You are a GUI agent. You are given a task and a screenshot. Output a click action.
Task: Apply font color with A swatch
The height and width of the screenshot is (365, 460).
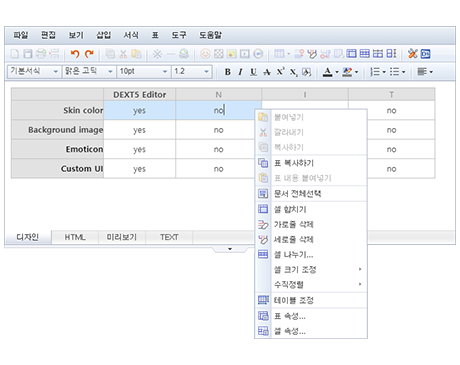pos(327,72)
